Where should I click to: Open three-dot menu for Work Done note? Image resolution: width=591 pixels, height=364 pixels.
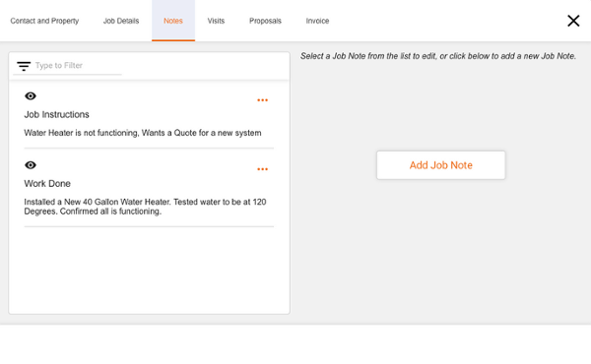coord(262,169)
